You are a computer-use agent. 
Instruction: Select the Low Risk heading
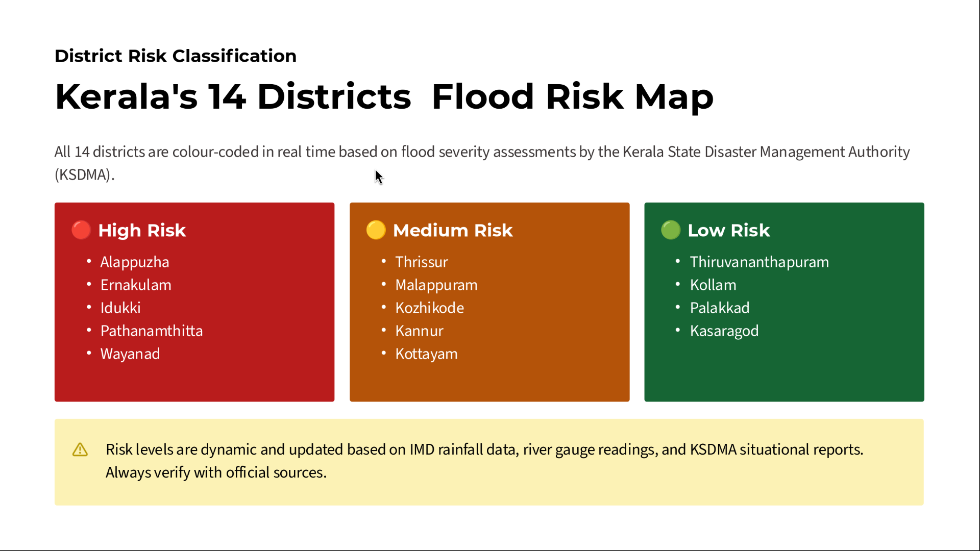pos(729,231)
